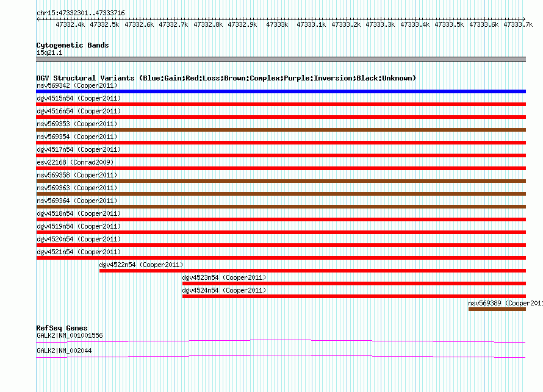Click the brown nsv569364 complex bar
Image resolution: width=543 pixels, height=392 pixels.
tap(281, 207)
